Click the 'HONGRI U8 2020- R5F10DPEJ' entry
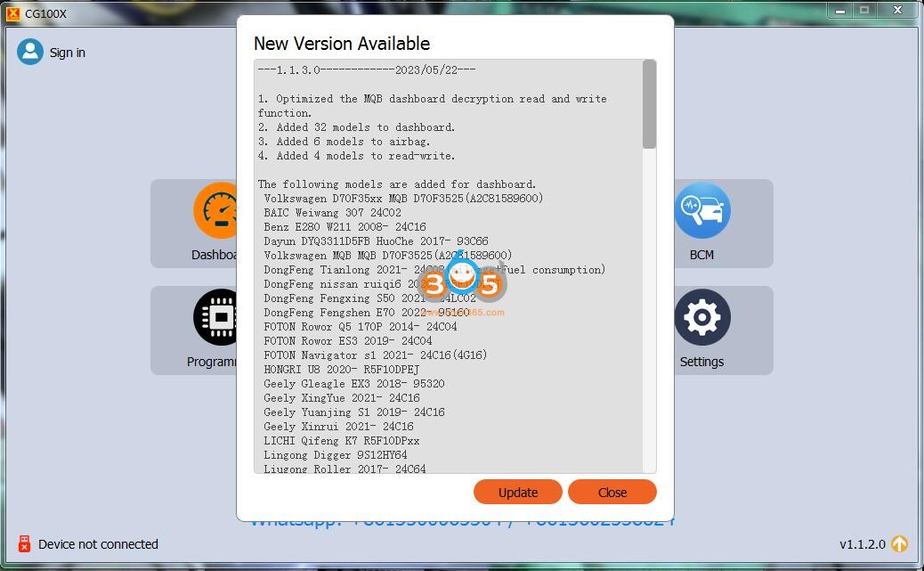This screenshot has width=924, height=571. [x=342, y=370]
